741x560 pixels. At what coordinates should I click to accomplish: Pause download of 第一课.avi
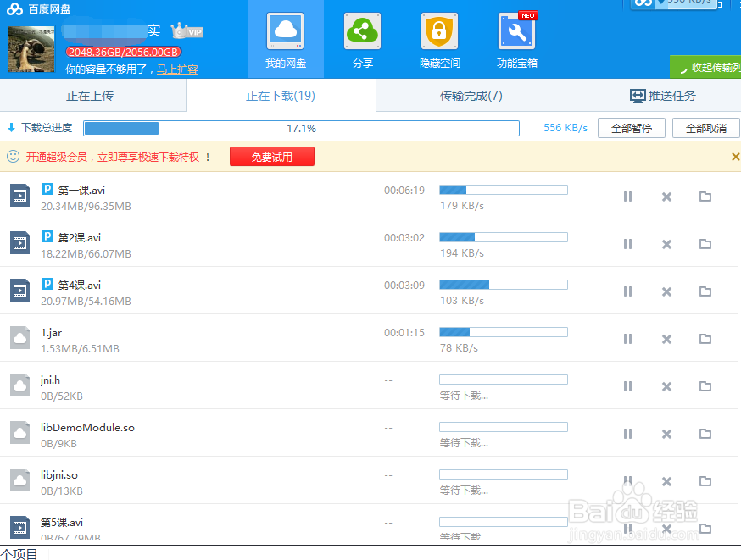[x=627, y=197]
